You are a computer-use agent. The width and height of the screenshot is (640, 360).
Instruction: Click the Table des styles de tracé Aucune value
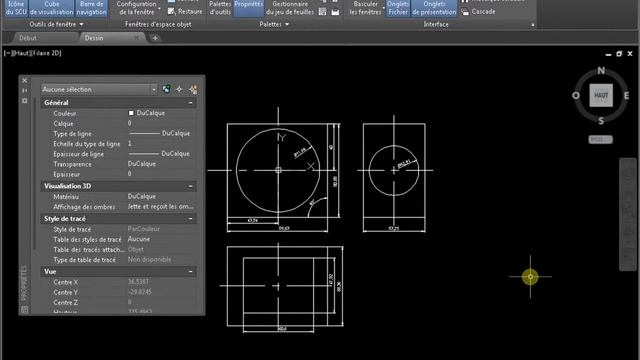(x=139, y=239)
